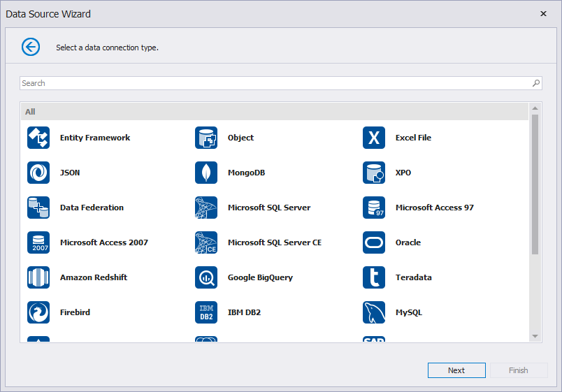Choose the IBM DB2 icon
The height and width of the screenshot is (392, 562).
pyautogui.click(x=206, y=312)
